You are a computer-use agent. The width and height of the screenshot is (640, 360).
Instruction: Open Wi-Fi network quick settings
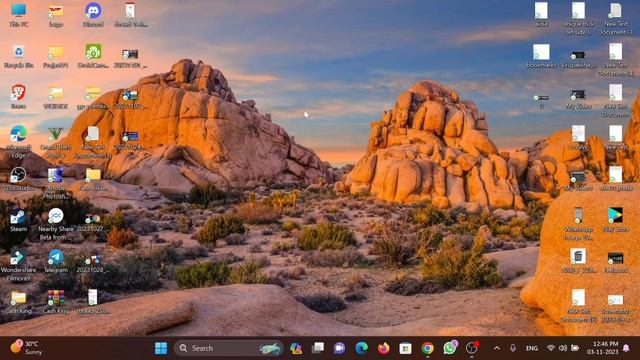[x=551, y=348]
